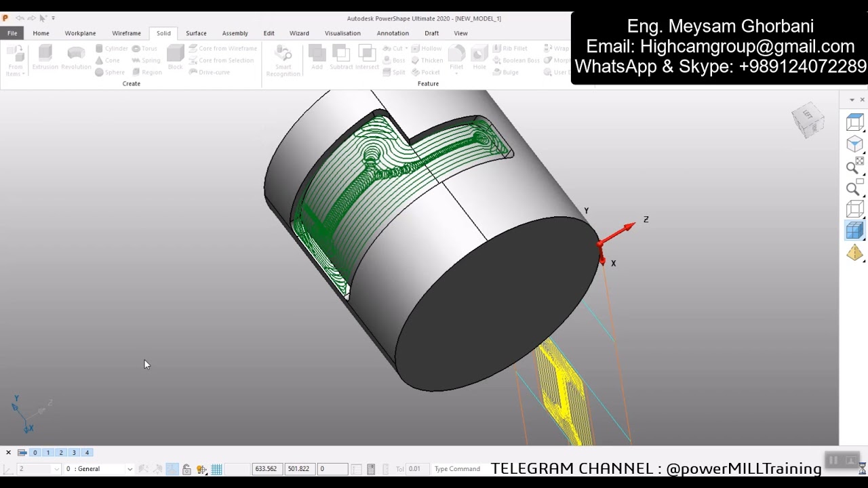Click the Subtract boolean tool
This screenshot has height=488, width=868.
click(341, 58)
